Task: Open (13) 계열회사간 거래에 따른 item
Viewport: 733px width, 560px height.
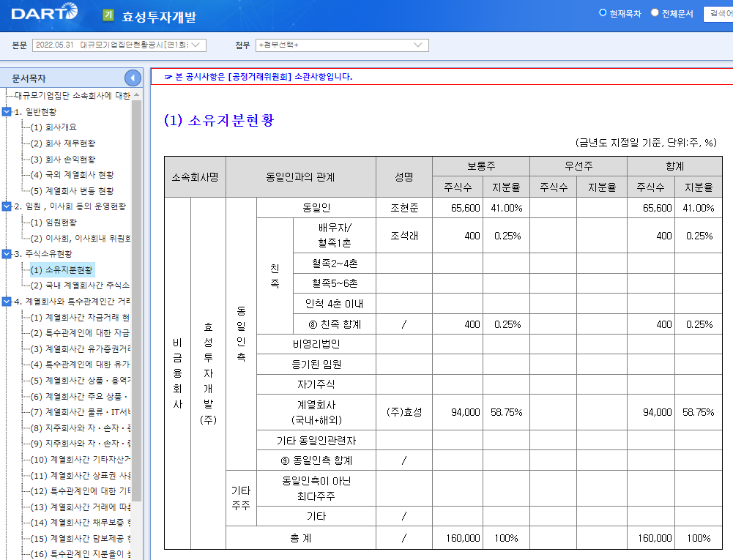Action: point(80,507)
